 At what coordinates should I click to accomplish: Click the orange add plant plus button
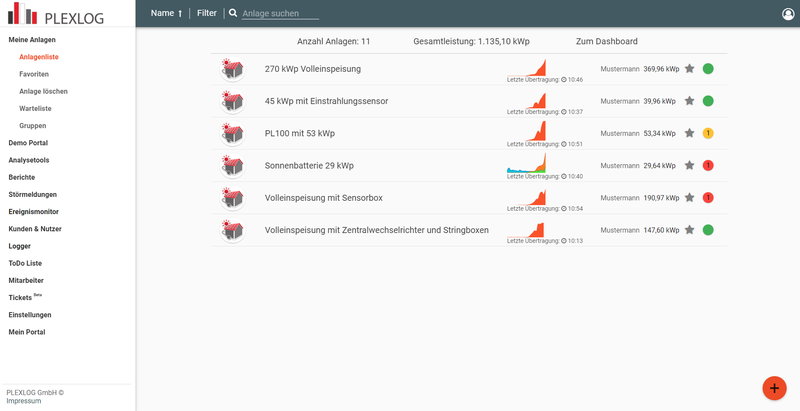click(774, 388)
